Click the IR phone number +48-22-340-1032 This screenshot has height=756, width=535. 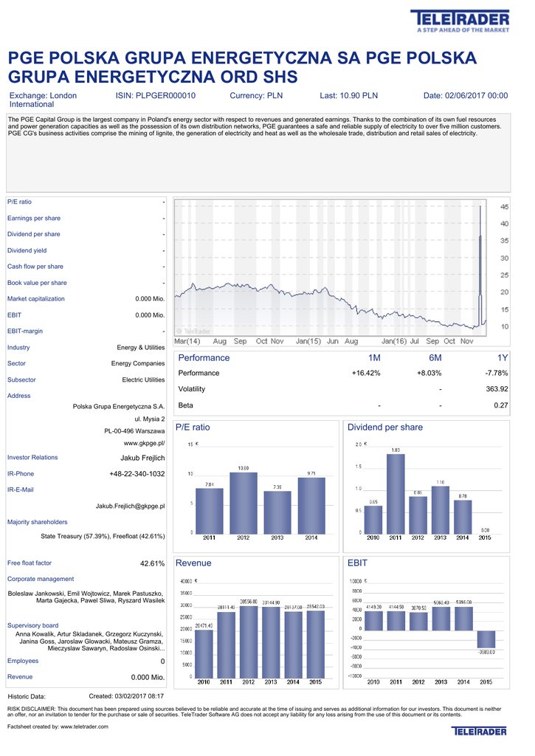tap(137, 474)
